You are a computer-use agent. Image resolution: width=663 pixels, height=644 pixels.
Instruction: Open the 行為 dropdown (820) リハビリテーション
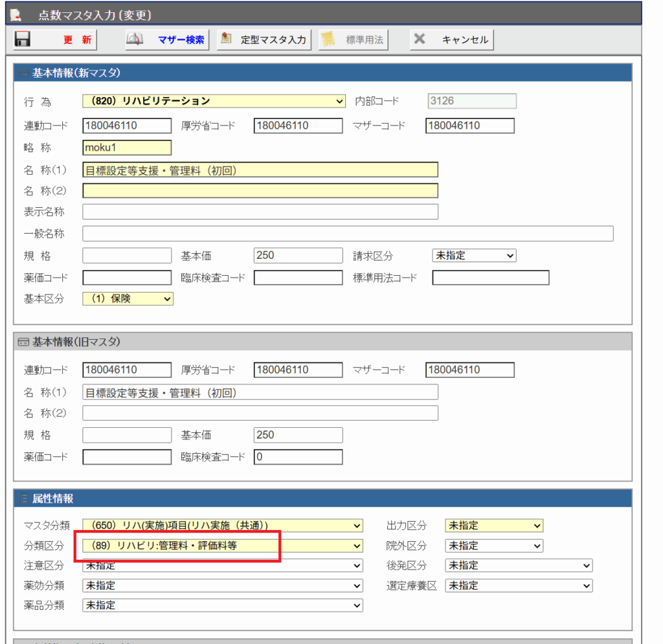point(214,101)
